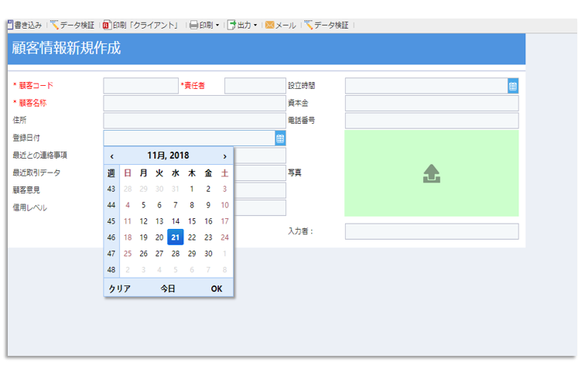Click the photo upload icon

pyautogui.click(x=432, y=173)
